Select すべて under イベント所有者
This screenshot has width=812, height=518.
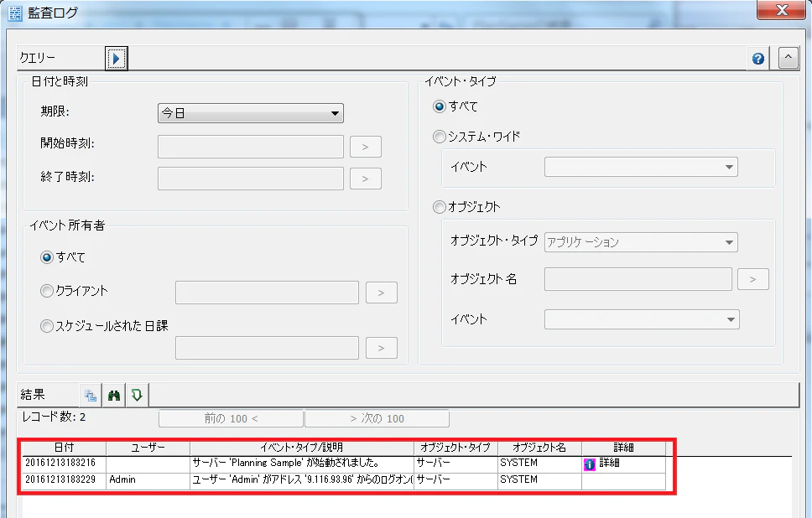47,257
